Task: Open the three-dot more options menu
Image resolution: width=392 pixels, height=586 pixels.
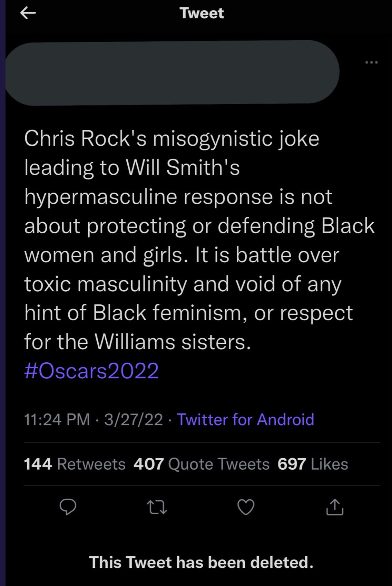Action: (371, 62)
